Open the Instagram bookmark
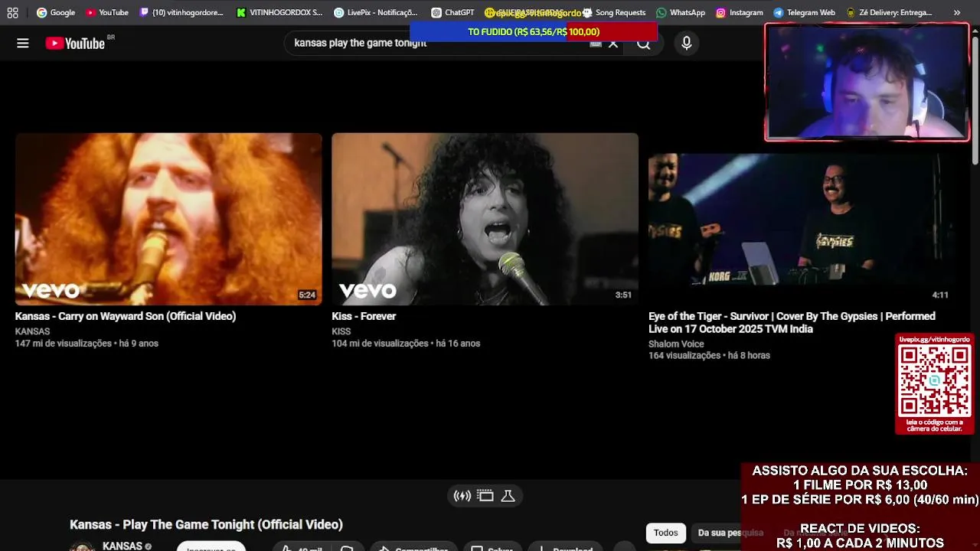Image resolution: width=980 pixels, height=551 pixels. click(x=740, y=12)
